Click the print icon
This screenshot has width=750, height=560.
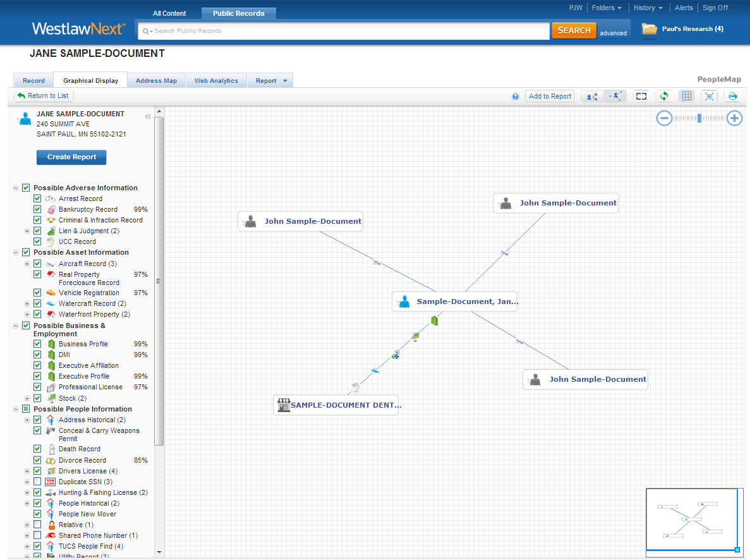click(x=732, y=96)
